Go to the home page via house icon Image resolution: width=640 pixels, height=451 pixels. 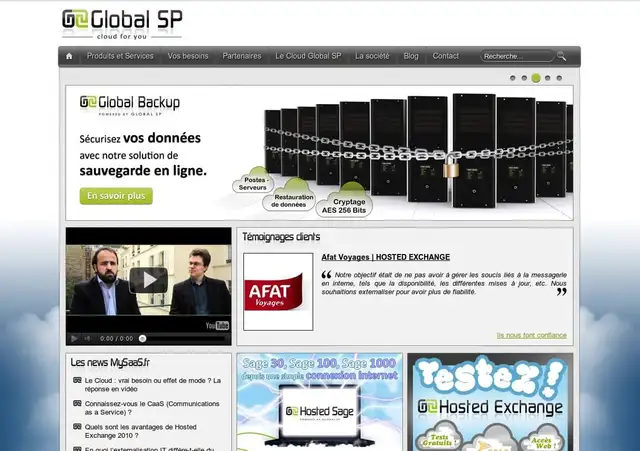[x=69, y=56]
